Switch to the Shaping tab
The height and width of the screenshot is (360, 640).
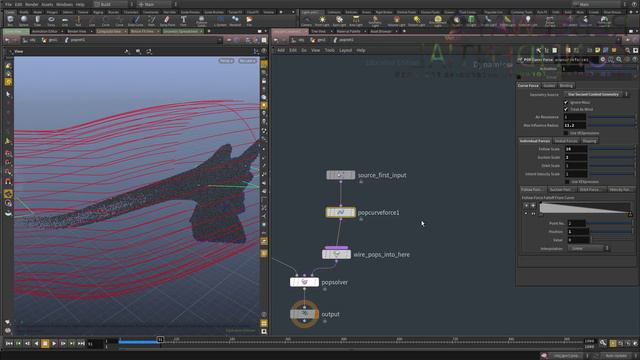coord(589,141)
